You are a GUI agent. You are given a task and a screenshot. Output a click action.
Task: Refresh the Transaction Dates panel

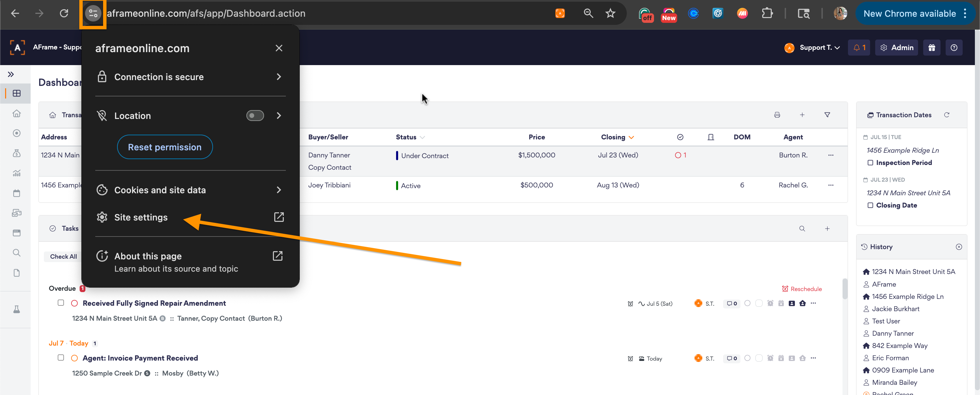(x=947, y=115)
